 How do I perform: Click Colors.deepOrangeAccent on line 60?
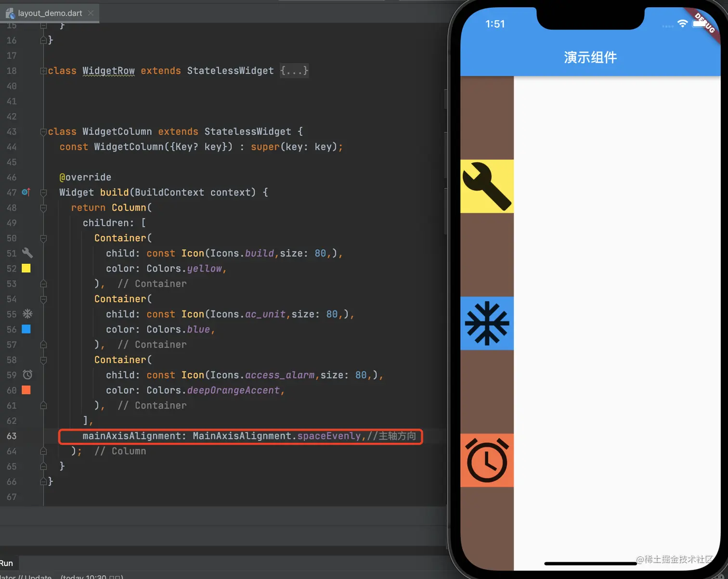point(213,390)
